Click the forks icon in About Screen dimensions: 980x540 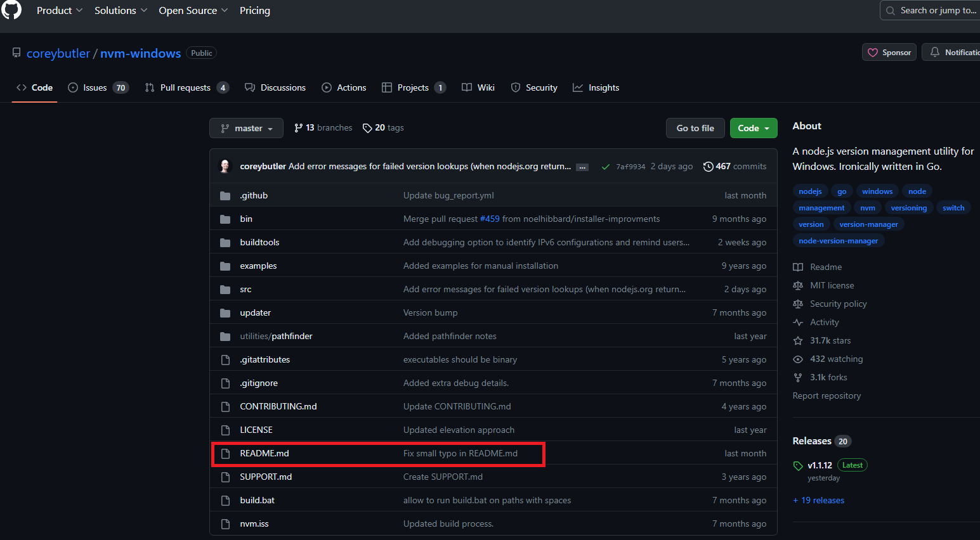click(798, 378)
